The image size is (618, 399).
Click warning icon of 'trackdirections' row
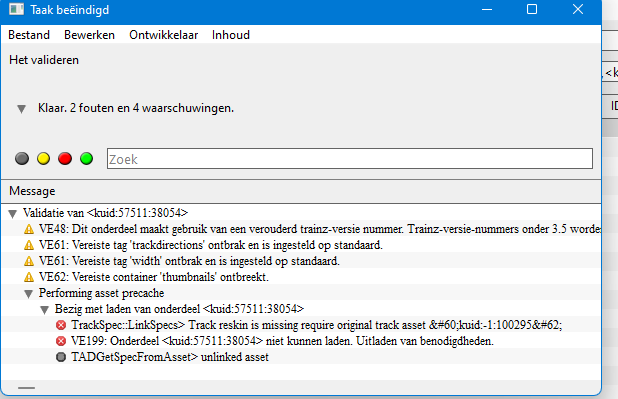point(29,245)
